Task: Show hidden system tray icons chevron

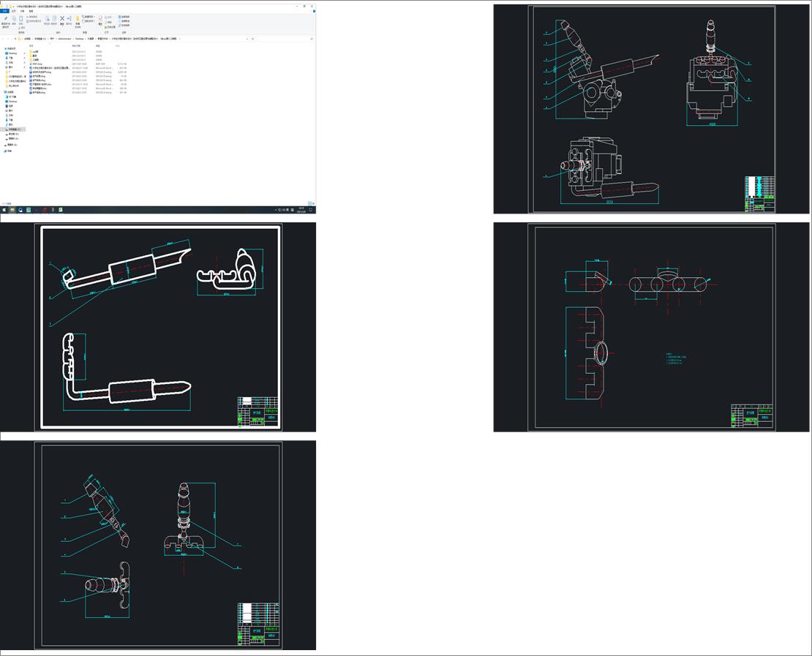Action: click(x=276, y=210)
